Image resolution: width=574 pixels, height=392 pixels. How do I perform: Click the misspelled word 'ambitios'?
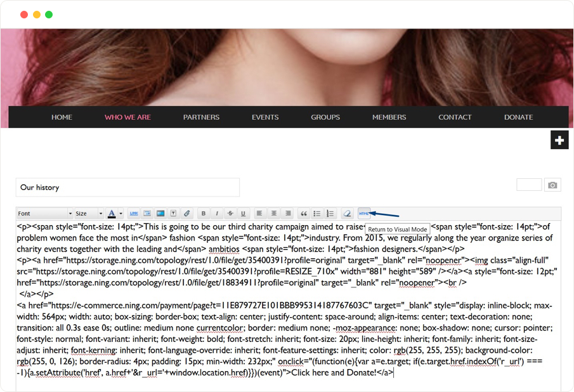click(x=224, y=249)
